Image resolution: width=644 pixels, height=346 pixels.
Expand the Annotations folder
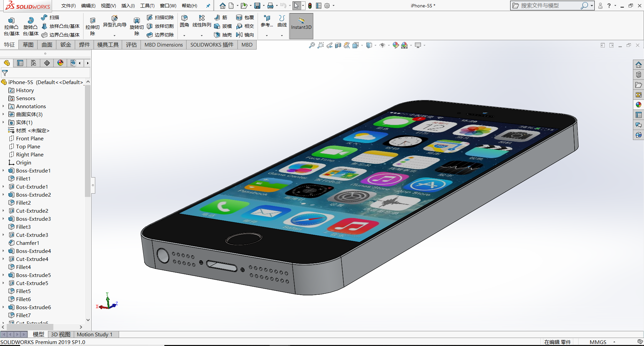coord(3,106)
